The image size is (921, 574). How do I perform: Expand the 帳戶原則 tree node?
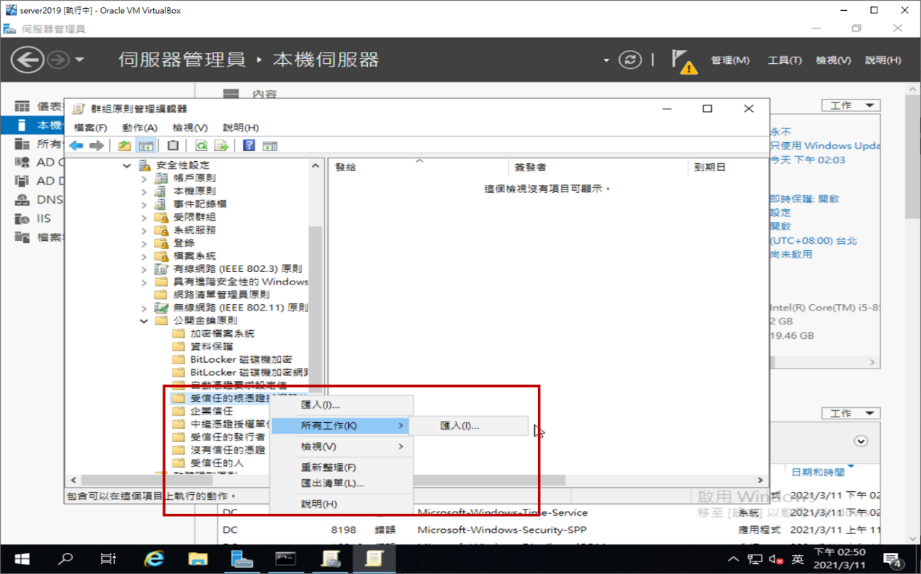tap(144, 178)
